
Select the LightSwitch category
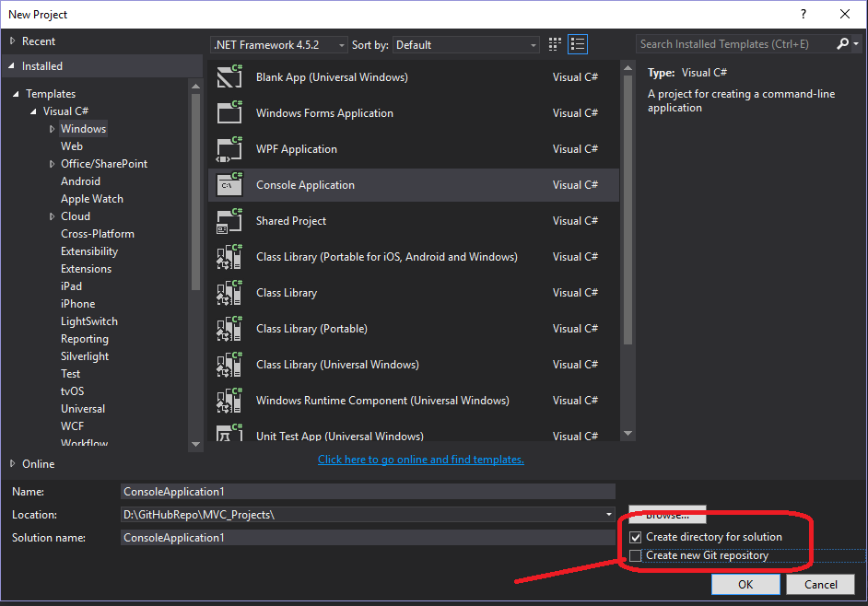(89, 321)
